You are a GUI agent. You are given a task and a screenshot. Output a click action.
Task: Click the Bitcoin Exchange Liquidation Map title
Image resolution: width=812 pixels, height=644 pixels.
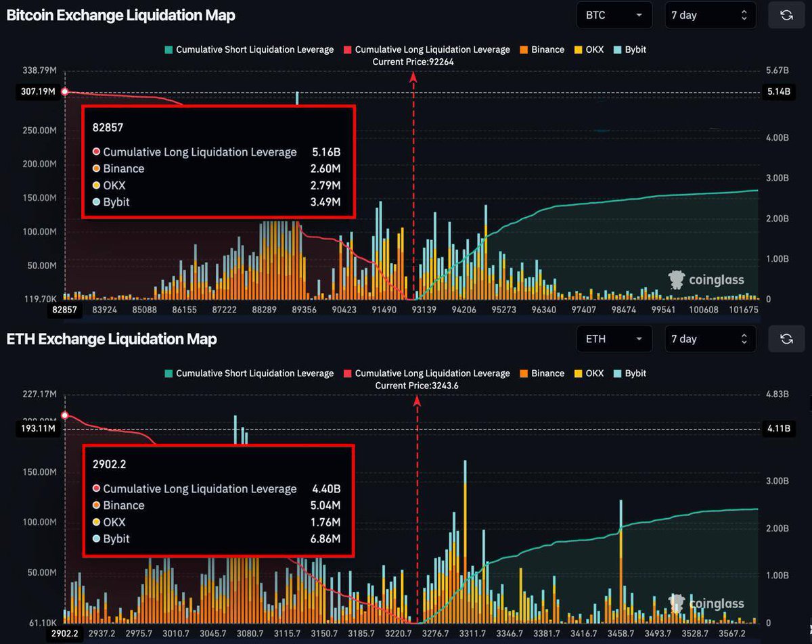click(121, 16)
